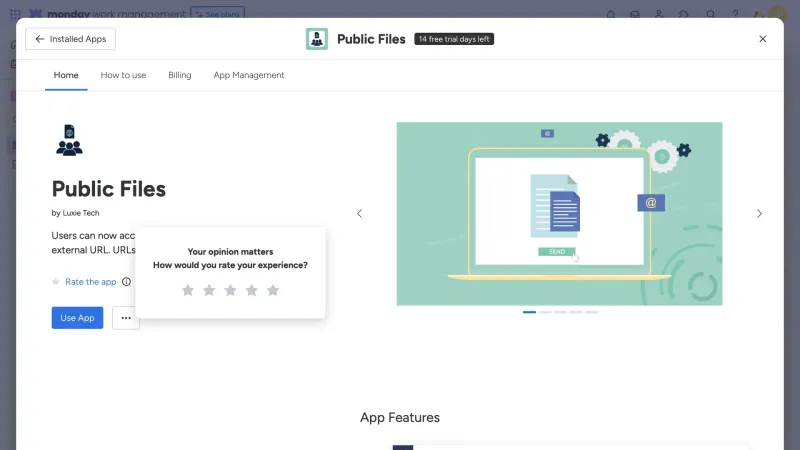
Task: Select fourth carousel indicator dot
Action: [x=576, y=312]
